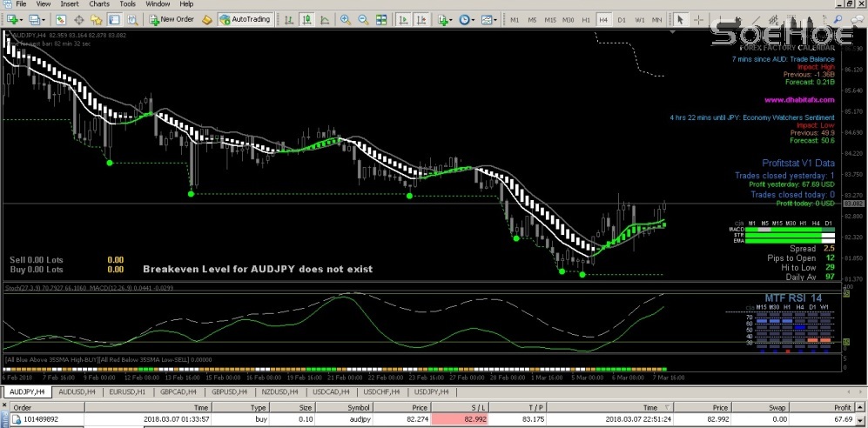This screenshot has width=868, height=428.
Task: Expand the indicators list dropdown
Action: [x=452, y=19]
